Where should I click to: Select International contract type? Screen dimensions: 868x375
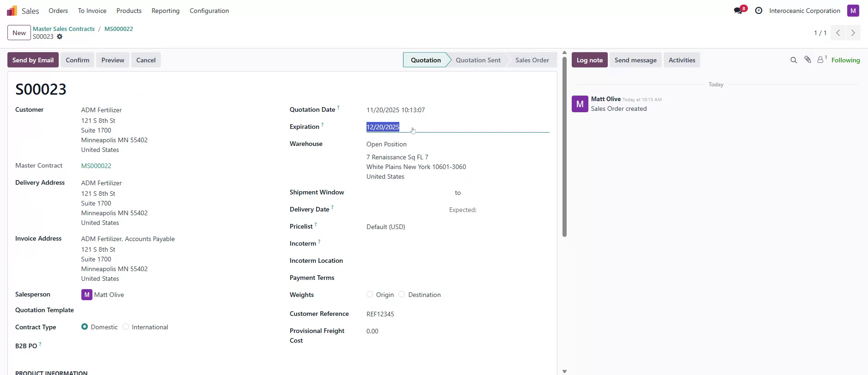126,327
